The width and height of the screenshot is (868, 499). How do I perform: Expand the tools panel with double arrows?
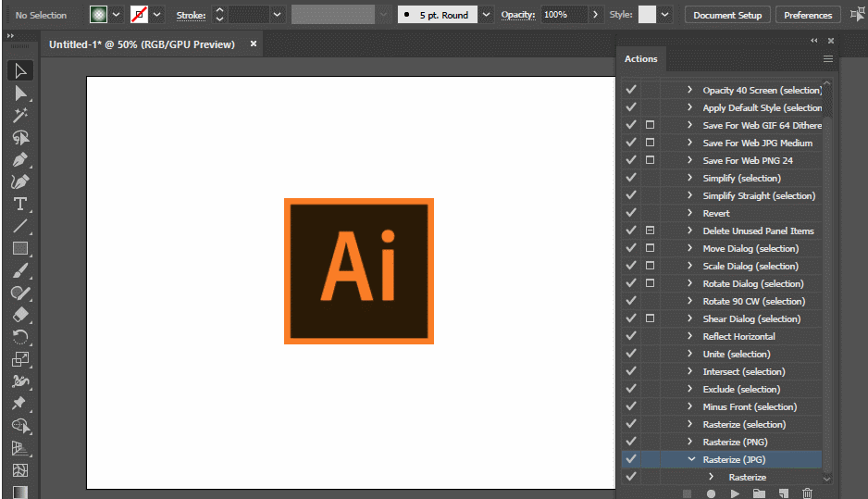coord(10,36)
